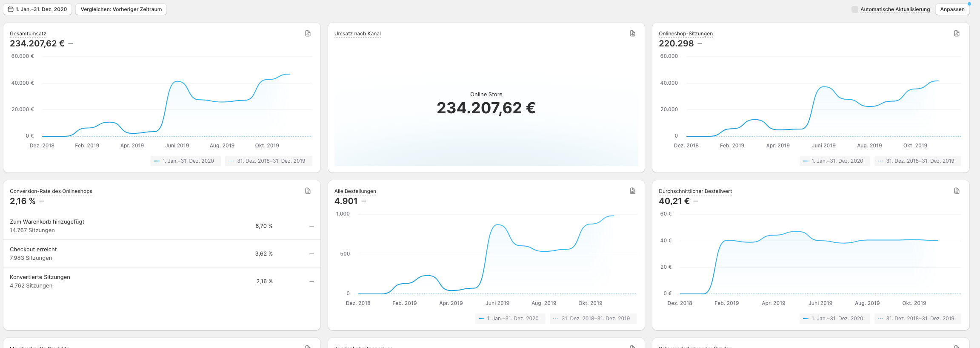Click Durchschnittlicher Bestellwert heading
Image resolution: width=980 pixels, height=348 pixels.
695,191
